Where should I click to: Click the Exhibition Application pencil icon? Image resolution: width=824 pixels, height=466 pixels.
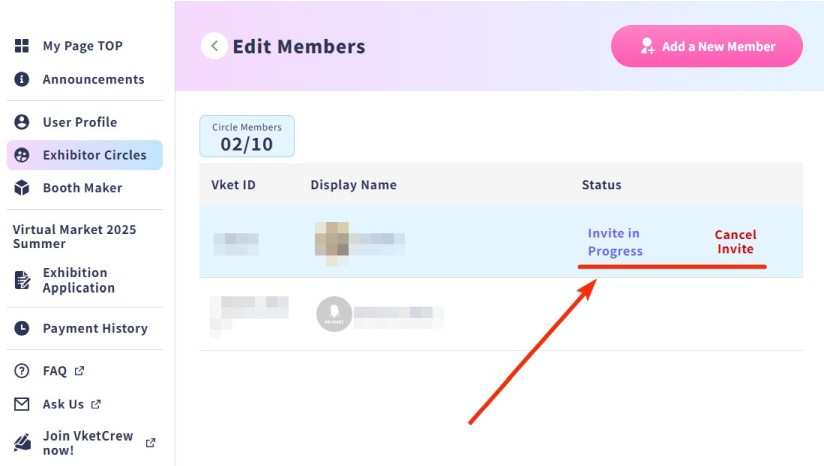pyautogui.click(x=22, y=280)
